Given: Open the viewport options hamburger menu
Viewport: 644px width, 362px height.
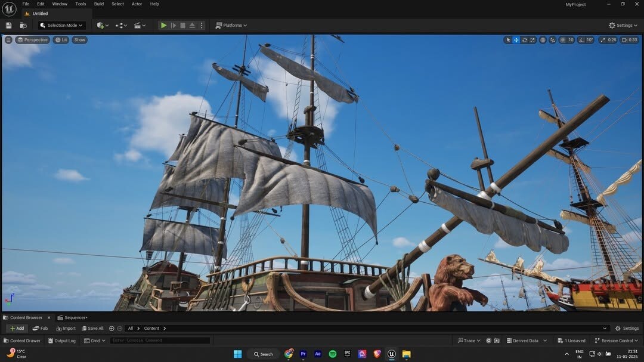Looking at the screenshot, I should tap(8, 40).
